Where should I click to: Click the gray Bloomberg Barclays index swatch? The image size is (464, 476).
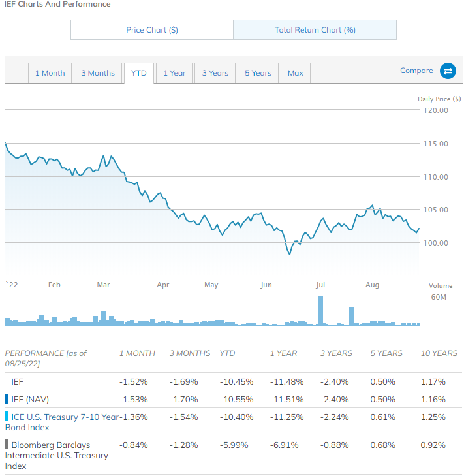(x=7, y=445)
